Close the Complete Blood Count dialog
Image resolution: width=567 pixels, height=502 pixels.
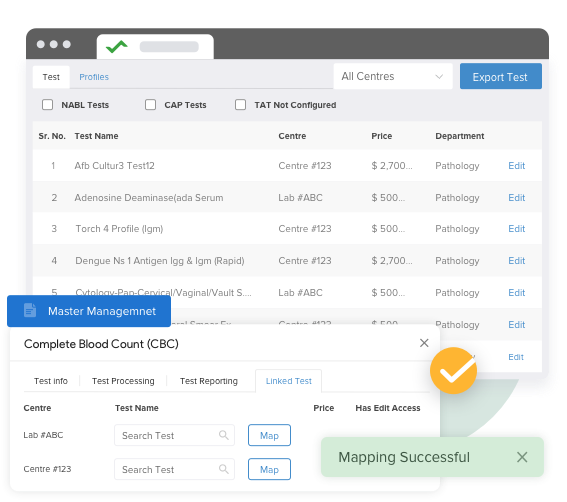[424, 343]
